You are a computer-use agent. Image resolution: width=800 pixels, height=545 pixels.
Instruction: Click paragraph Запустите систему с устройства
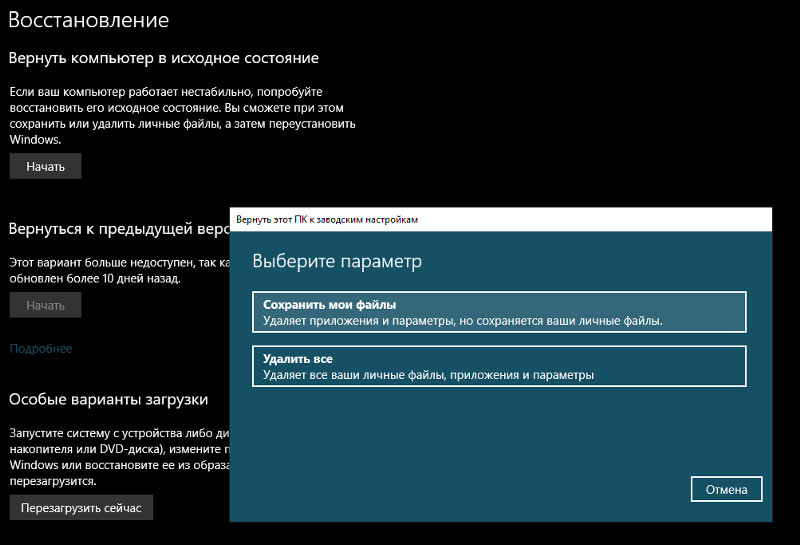pos(120,457)
